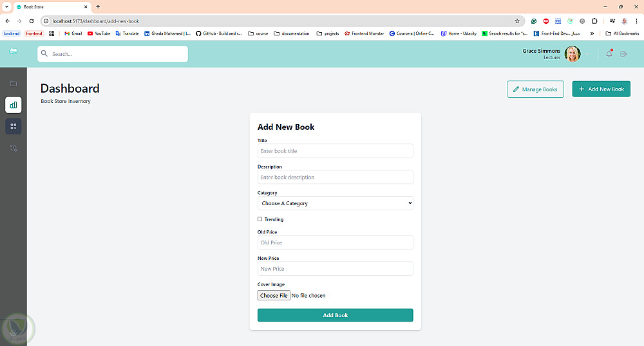Open the Chrome three-dot menu
644x346 pixels.
point(636,21)
